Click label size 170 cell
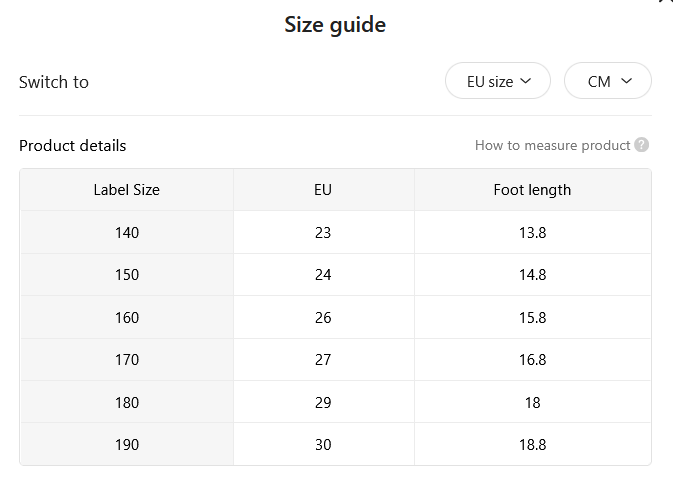Screen dimensions: 673x478 pyautogui.click(x=127, y=360)
